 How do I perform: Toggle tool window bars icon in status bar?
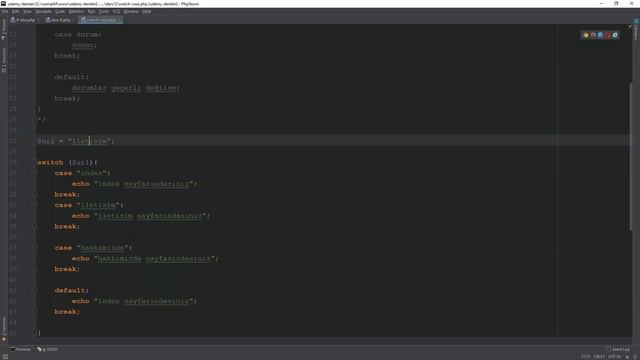4,357
